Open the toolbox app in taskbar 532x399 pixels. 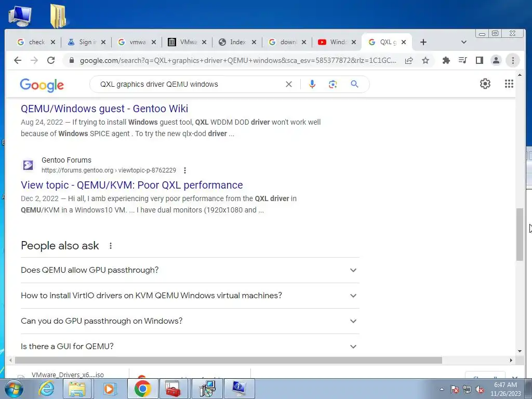click(x=174, y=389)
